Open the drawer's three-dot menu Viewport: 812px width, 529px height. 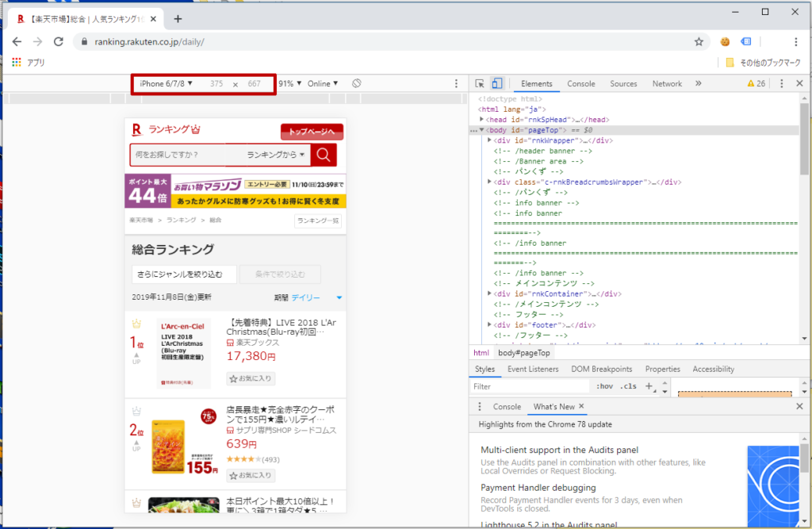pyautogui.click(x=480, y=407)
